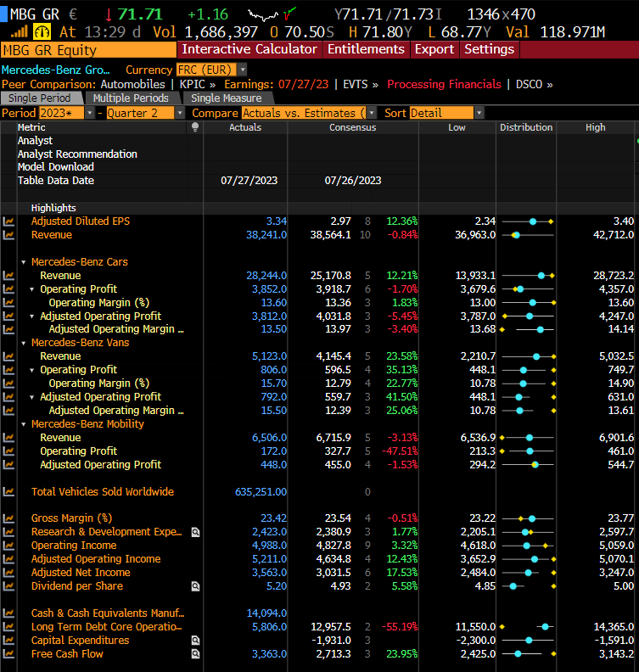Image resolution: width=639 pixels, height=672 pixels.
Task: Click the Model Download row
Action: pyautogui.click(x=56, y=167)
